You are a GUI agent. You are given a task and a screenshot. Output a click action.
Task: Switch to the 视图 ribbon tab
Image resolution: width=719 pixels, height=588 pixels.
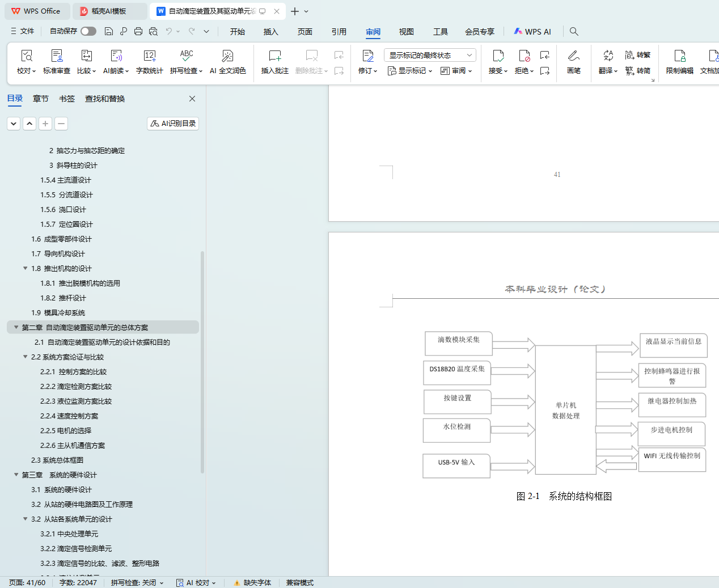406,32
